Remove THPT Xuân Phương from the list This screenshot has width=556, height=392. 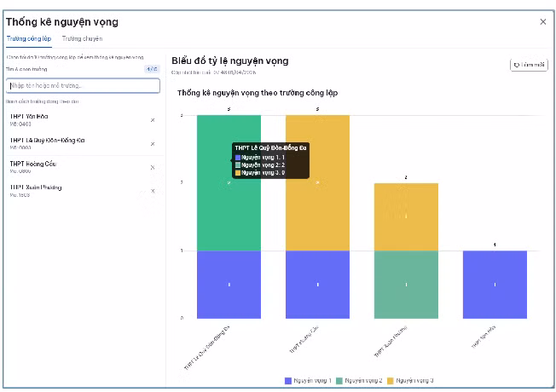pyautogui.click(x=153, y=191)
